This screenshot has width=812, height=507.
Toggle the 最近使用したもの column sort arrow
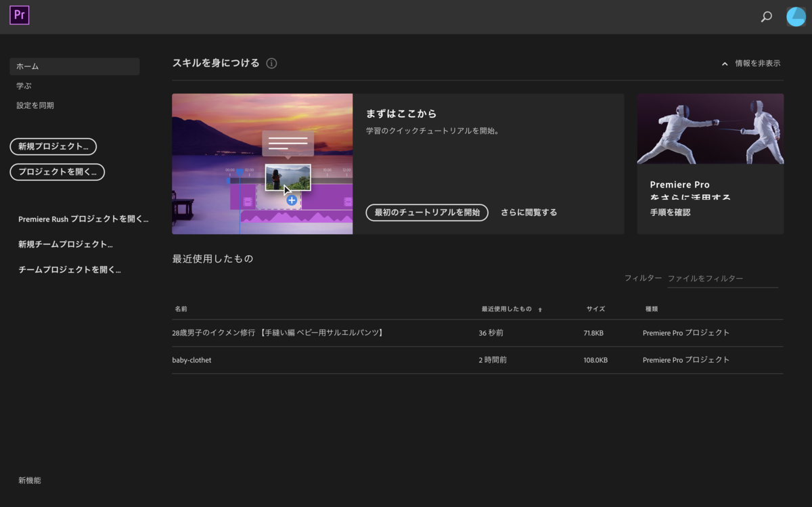pos(540,309)
